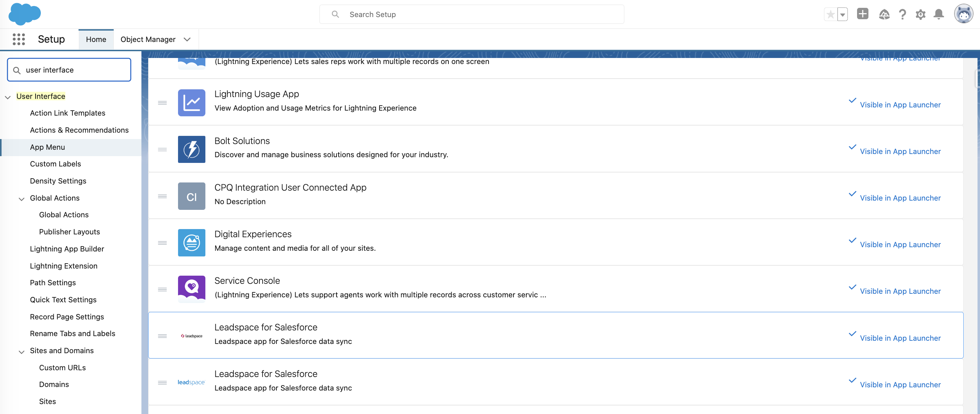Viewport: 980px width, 414px height.
Task: Open Sites in sidebar
Action: click(x=48, y=402)
